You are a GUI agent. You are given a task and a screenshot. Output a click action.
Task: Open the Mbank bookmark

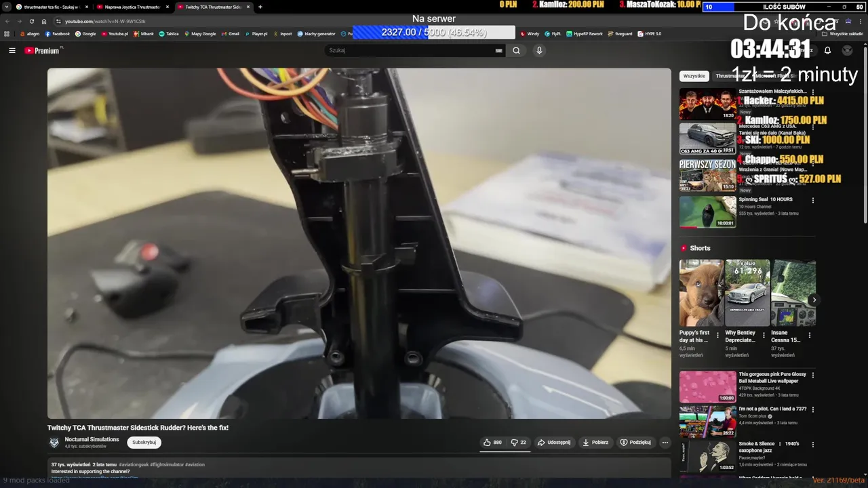click(x=144, y=33)
